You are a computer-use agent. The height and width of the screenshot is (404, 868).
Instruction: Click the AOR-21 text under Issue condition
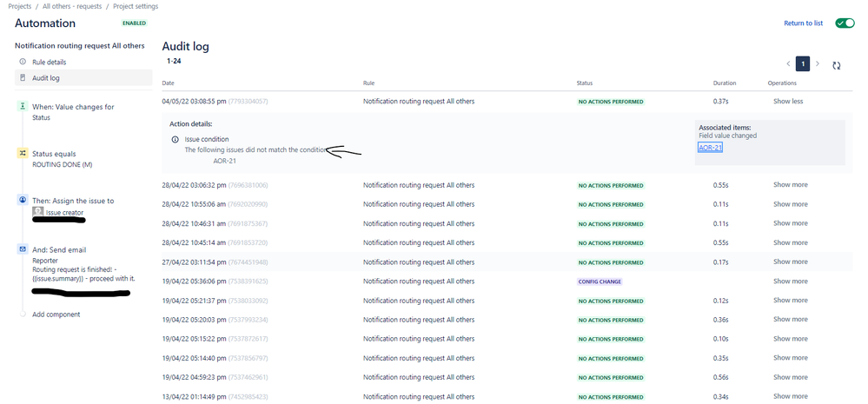[x=225, y=161]
